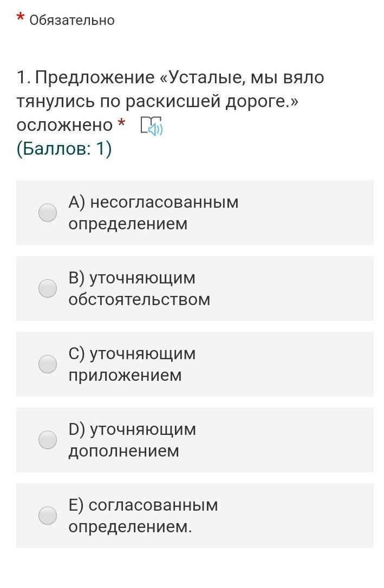The width and height of the screenshot is (384, 588).
Task: Click the word 'Предложение' in the question
Action: click(95, 78)
